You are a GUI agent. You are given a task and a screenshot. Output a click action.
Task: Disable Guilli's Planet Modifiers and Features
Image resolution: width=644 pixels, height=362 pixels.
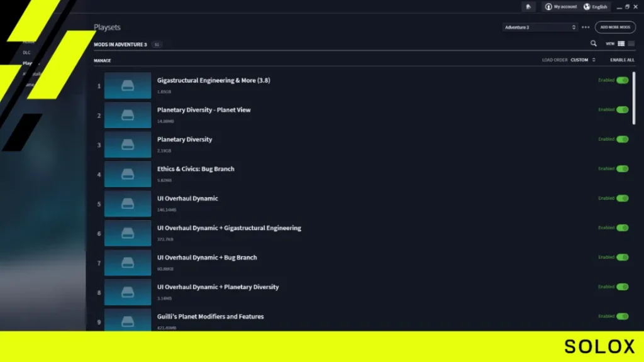[x=622, y=317]
